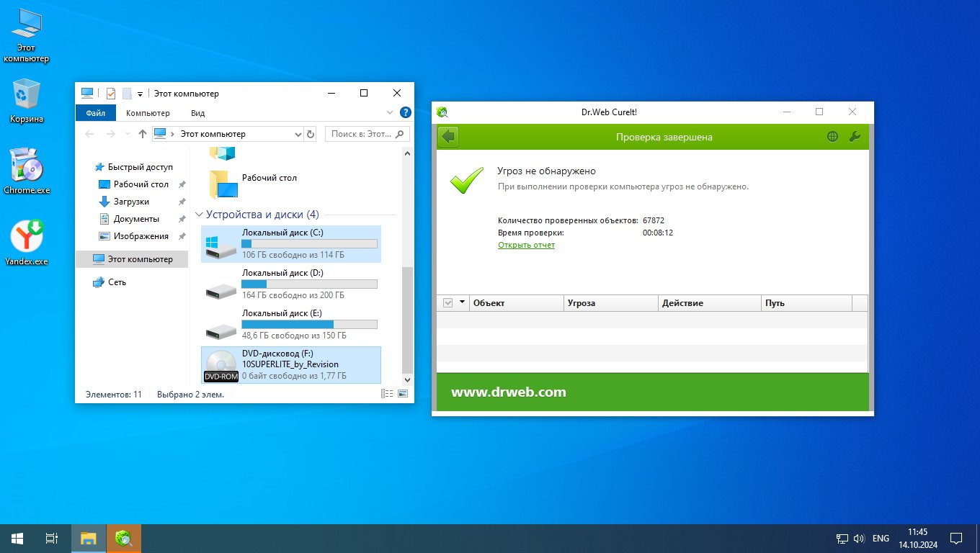Refresh the Explorer address bar location
Image resolution: width=980 pixels, height=553 pixels.
pyautogui.click(x=311, y=134)
